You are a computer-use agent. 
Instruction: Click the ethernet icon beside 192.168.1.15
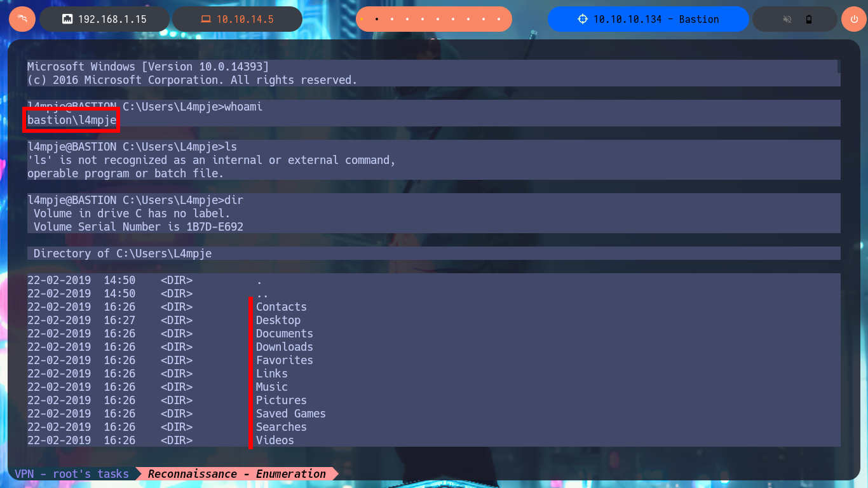[67, 19]
